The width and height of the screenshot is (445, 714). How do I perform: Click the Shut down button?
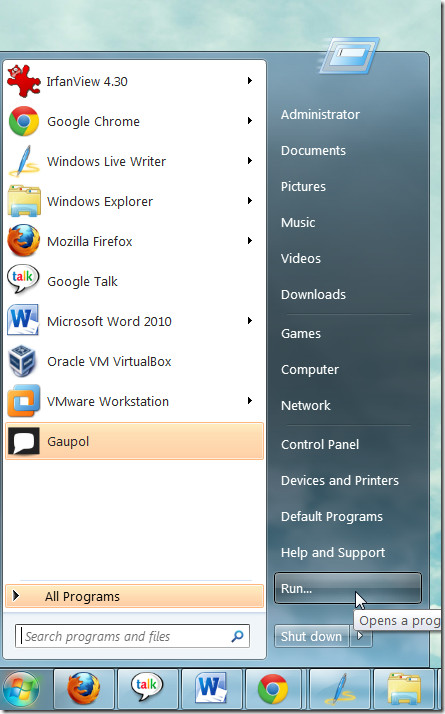point(312,636)
